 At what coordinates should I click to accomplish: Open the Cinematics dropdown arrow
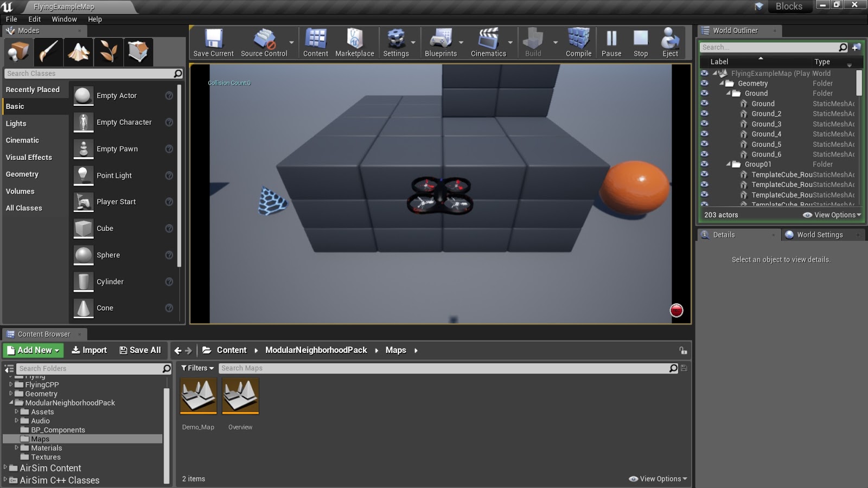coord(510,42)
